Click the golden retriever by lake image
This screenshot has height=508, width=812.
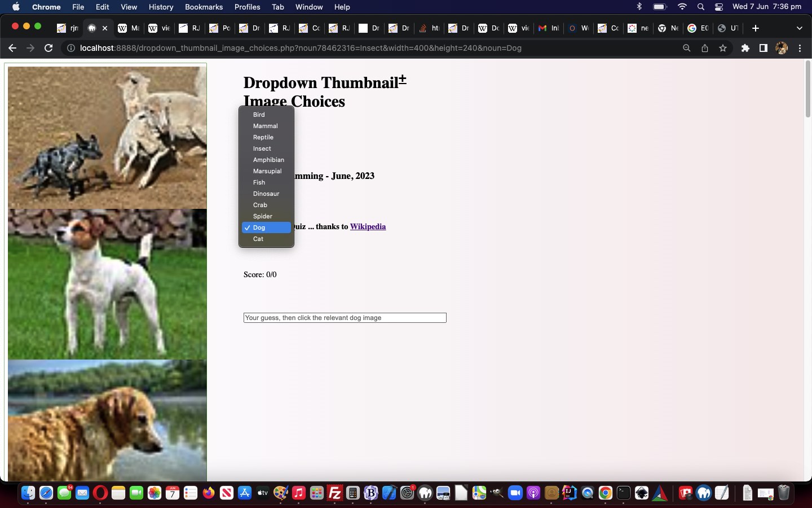coord(107,421)
